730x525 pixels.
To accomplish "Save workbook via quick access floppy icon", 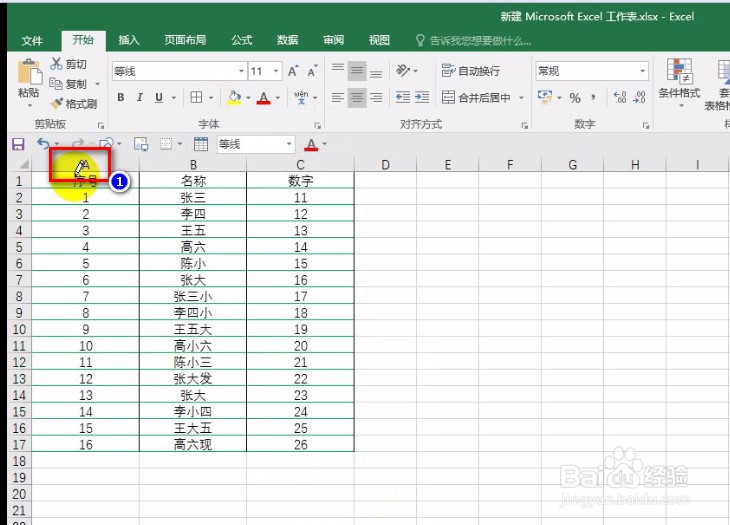I will point(18,144).
